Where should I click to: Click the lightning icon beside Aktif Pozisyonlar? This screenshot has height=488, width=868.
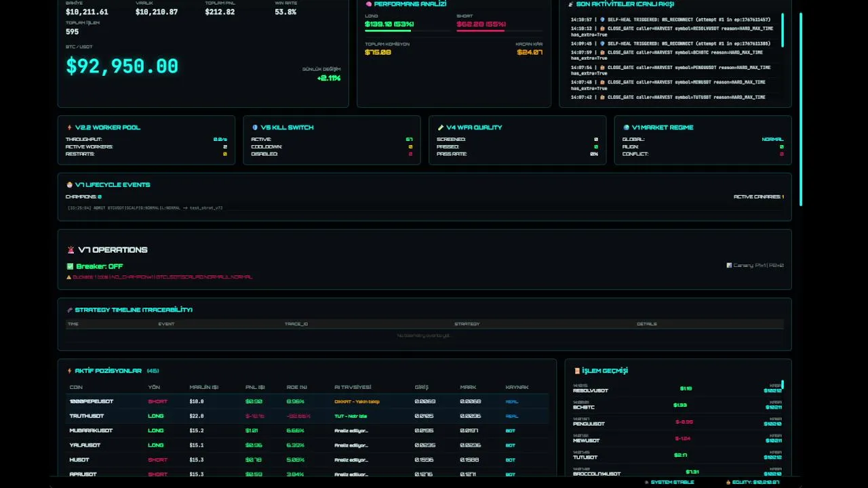click(x=69, y=371)
